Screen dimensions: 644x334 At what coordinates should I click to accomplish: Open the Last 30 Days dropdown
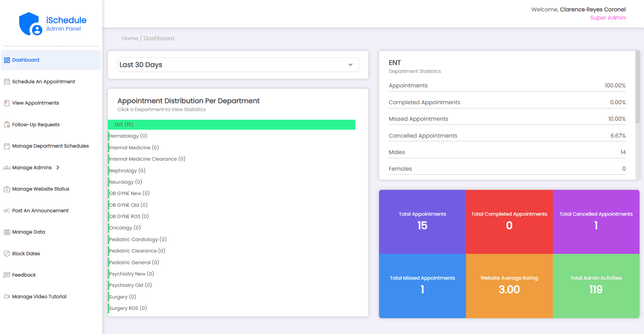(x=237, y=65)
